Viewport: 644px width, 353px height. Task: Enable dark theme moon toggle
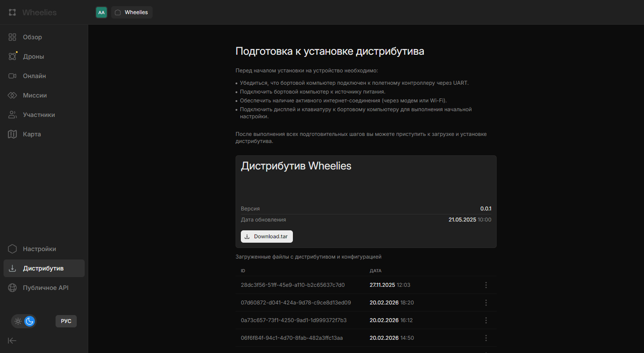30,321
